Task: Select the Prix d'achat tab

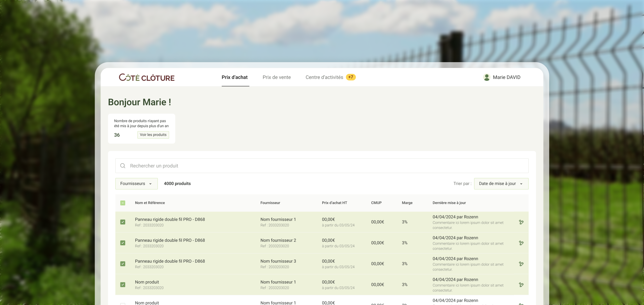Action: point(235,77)
